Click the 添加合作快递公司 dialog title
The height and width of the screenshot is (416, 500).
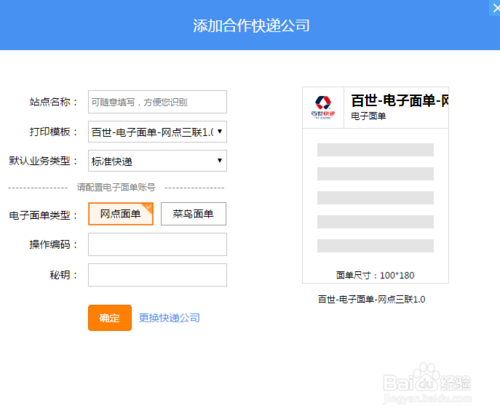251,26
